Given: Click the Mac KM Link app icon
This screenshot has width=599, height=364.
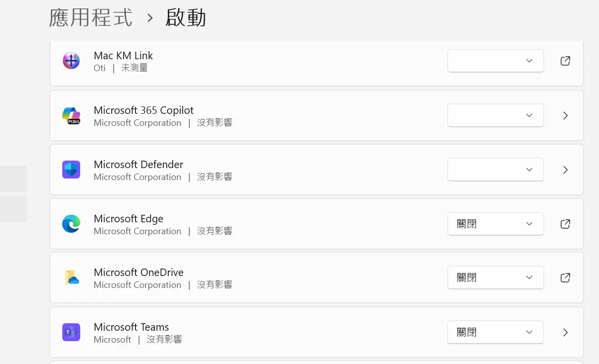Looking at the screenshot, I should (71, 61).
